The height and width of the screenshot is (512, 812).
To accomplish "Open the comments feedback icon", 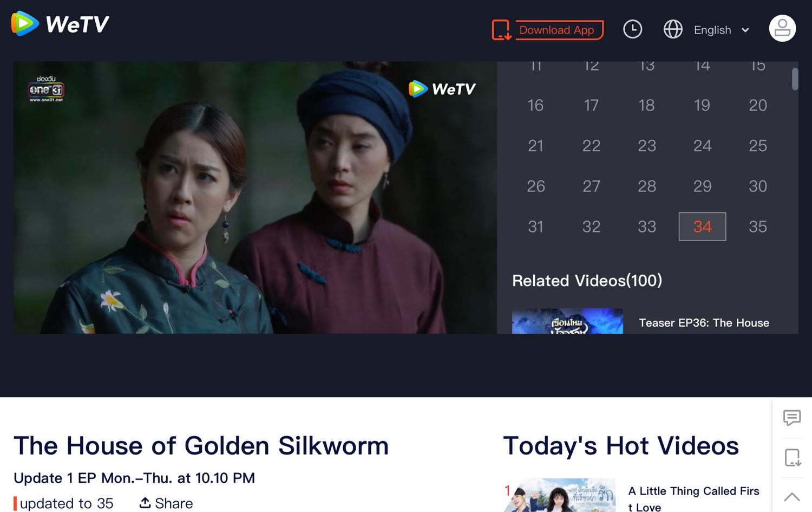I will coord(792,418).
